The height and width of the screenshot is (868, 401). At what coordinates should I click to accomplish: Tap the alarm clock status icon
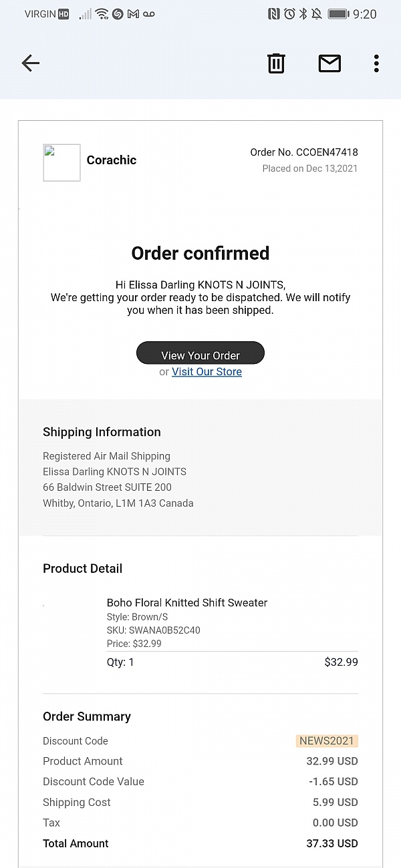(289, 14)
